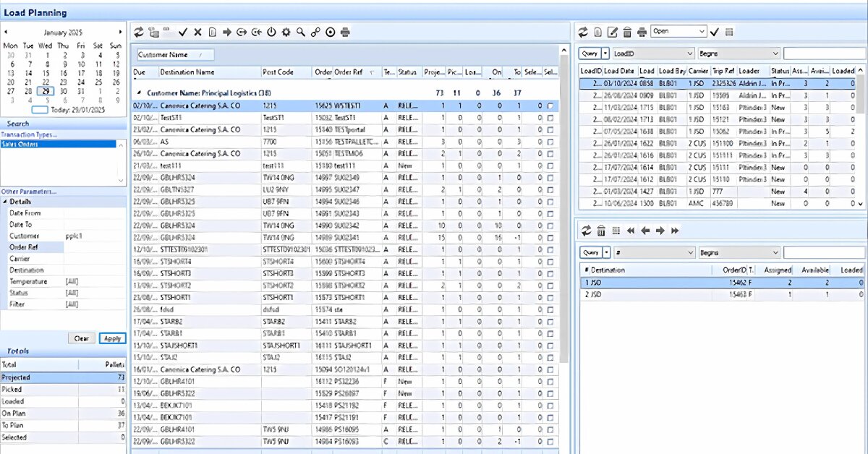Toggle the checkbox on the SU02349 order row
Viewport: 868px width, 454px height.
(550, 178)
